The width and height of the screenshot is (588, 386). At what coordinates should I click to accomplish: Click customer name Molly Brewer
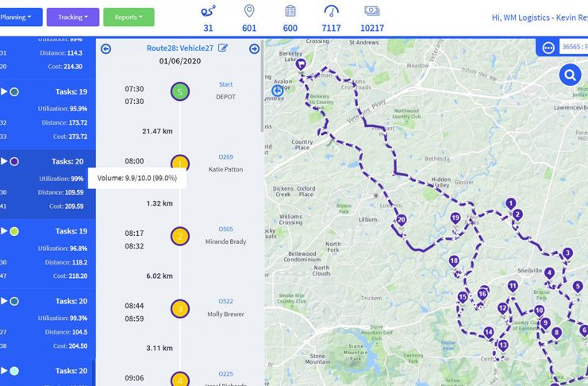tap(225, 315)
